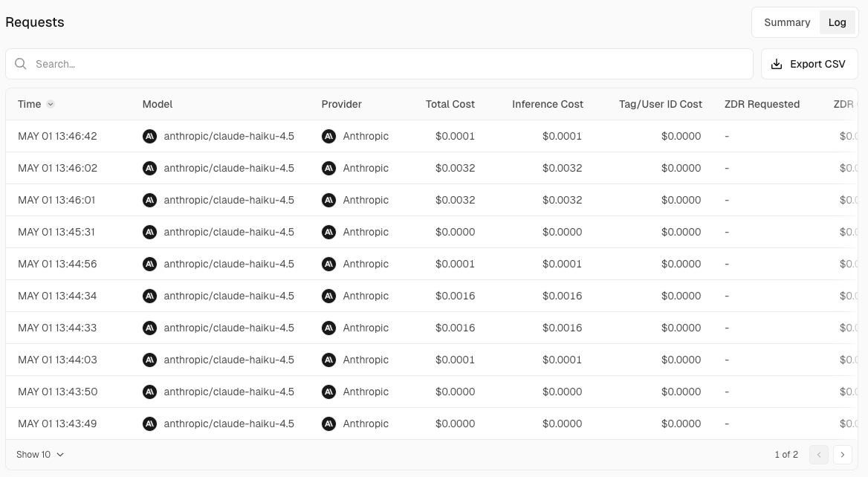The height and width of the screenshot is (477, 868).
Task: Click Anthropic model logo in 13:43:50 row
Action: pos(149,392)
